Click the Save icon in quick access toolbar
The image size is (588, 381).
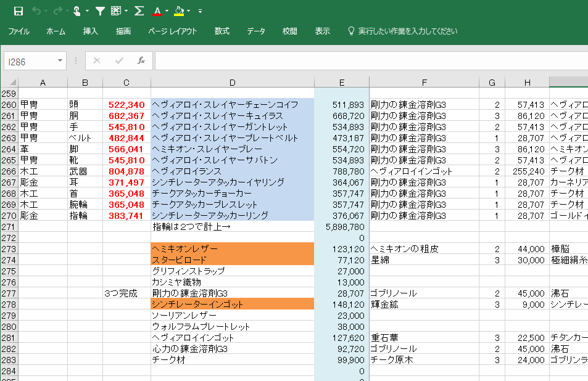coord(19,11)
